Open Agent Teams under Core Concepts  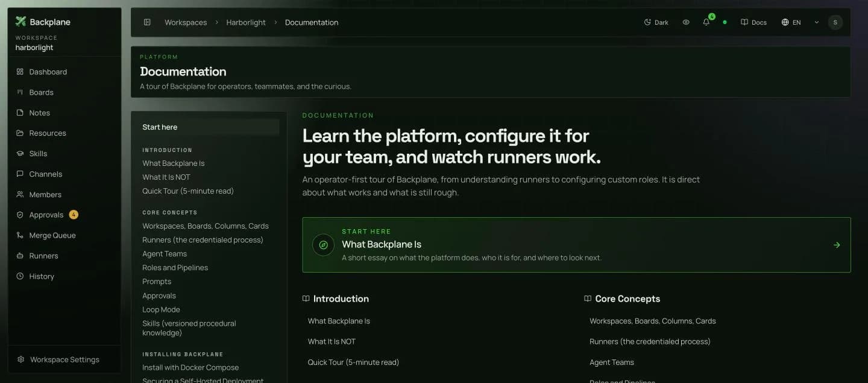click(x=612, y=362)
